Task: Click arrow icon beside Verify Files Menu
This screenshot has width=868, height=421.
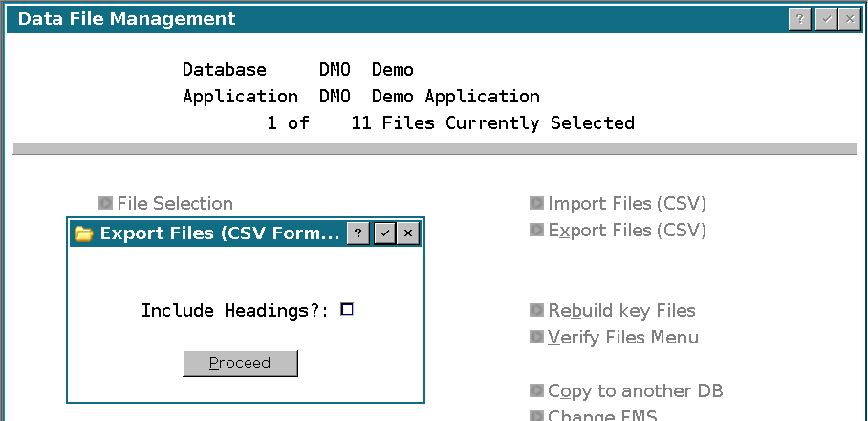Action: coord(536,337)
